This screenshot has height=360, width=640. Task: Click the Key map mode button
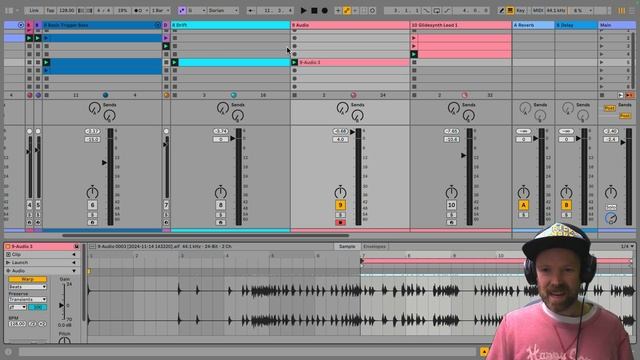tap(520, 11)
